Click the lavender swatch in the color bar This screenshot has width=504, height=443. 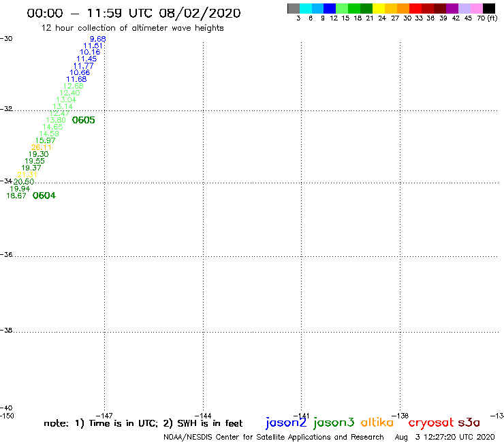464,8
